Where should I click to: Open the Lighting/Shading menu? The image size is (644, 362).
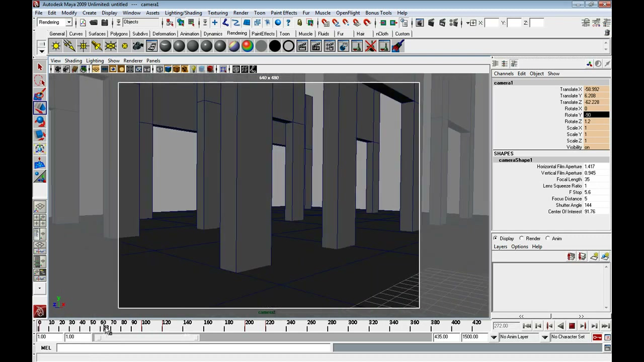[x=183, y=13]
